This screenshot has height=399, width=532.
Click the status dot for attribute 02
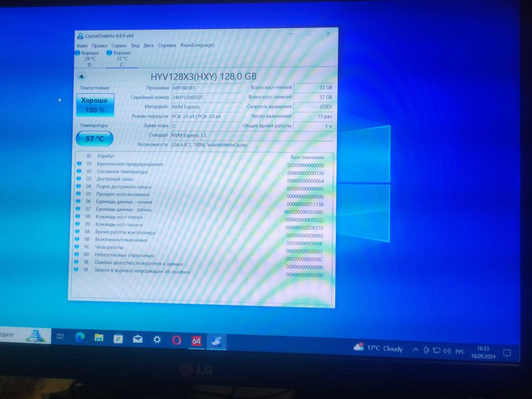tap(79, 171)
